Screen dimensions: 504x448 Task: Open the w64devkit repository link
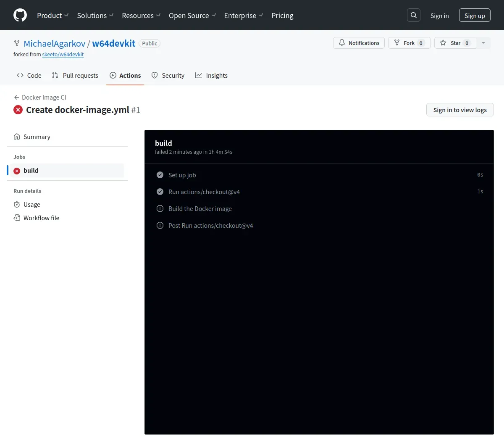[114, 43]
